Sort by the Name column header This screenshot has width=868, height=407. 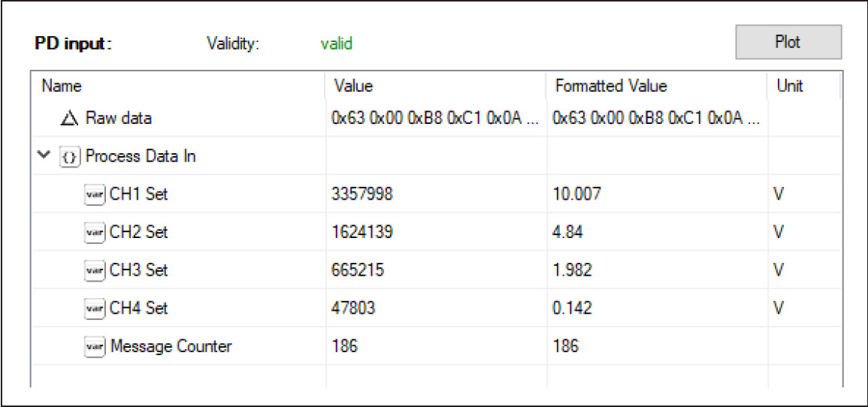click(x=177, y=86)
